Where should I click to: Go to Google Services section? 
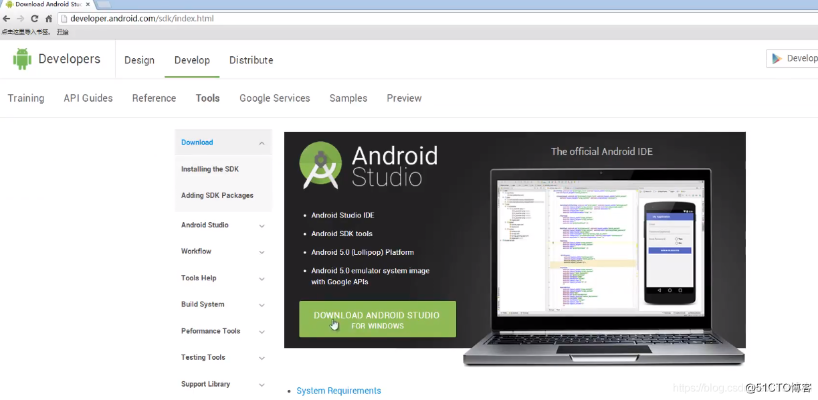point(274,98)
